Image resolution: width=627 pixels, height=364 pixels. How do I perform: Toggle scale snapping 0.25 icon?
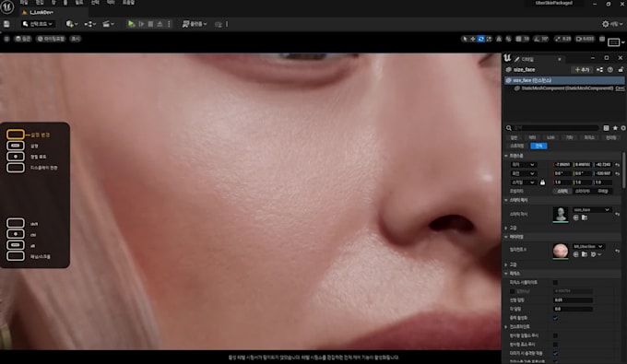(x=558, y=39)
